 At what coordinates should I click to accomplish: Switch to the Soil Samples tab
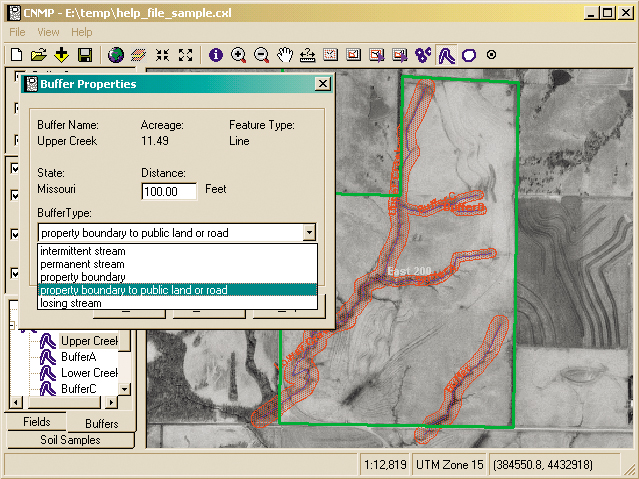(69, 439)
